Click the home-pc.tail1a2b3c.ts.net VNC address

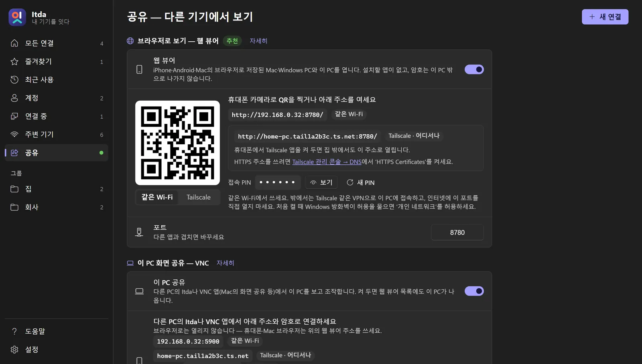click(203, 356)
